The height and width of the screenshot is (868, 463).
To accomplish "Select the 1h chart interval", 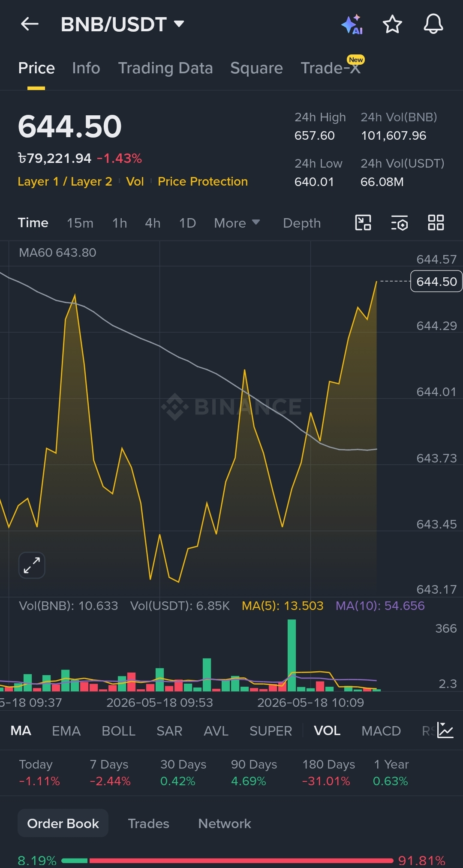I will click(x=120, y=223).
